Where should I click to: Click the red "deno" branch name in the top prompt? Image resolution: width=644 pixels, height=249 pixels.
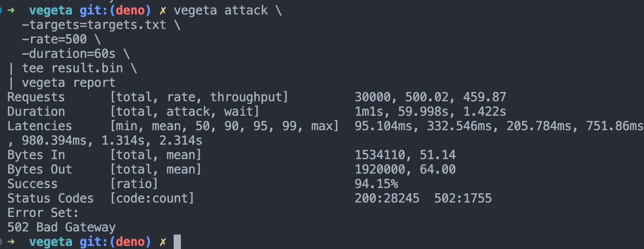click(130, 10)
